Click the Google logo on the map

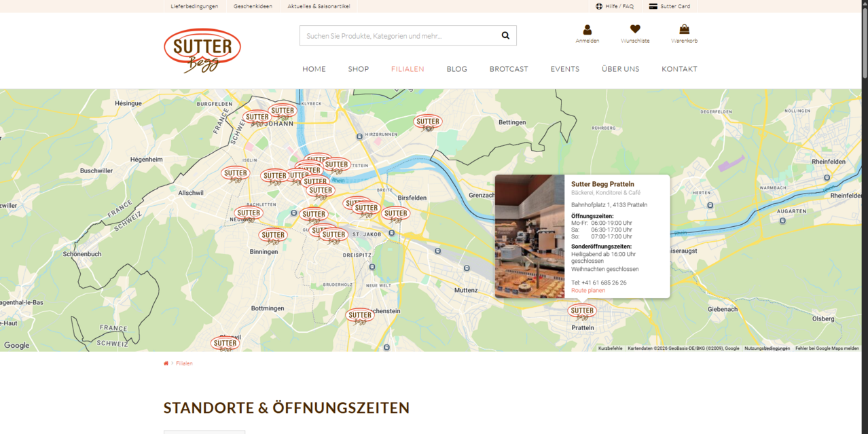point(17,345)
